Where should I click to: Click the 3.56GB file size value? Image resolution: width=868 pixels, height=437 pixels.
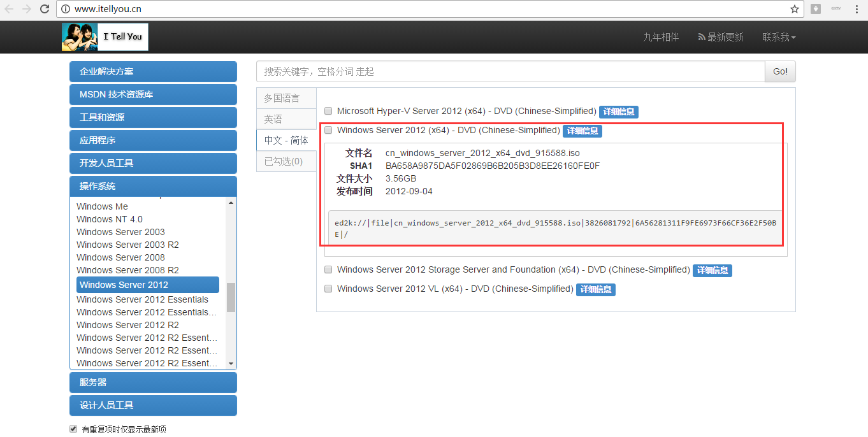coord(401,178)
